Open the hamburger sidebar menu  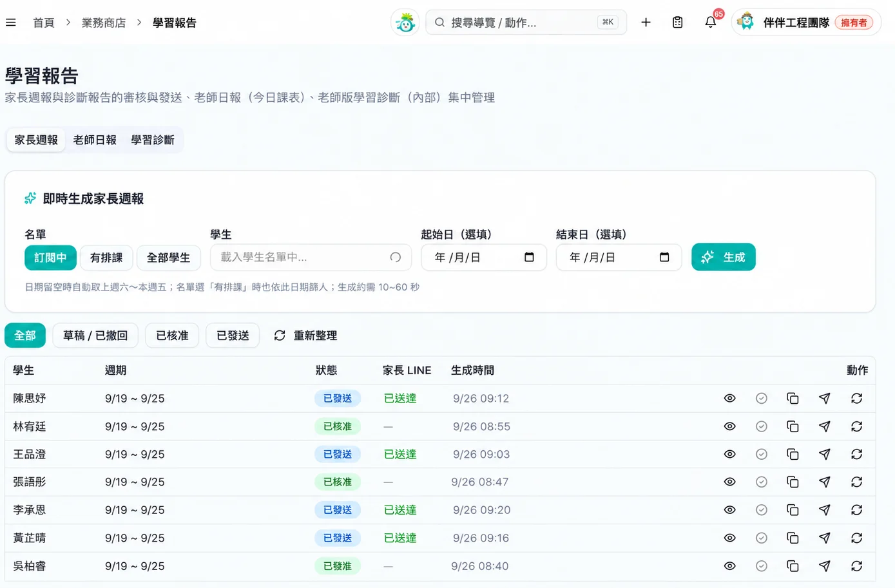[x=11, y=23]
